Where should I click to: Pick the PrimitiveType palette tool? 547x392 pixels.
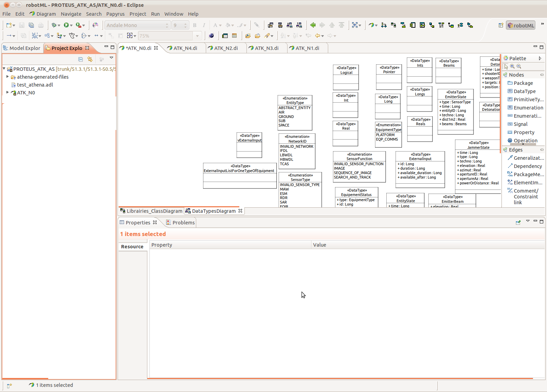tap(525, 100)
